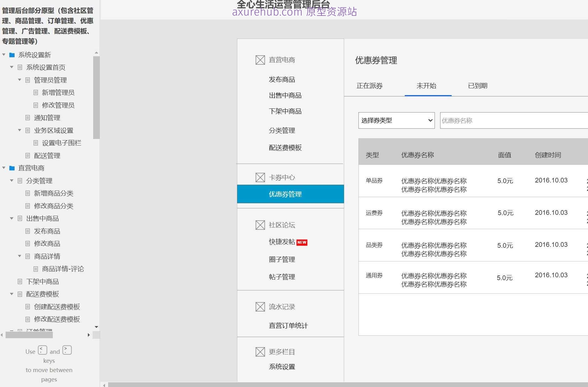Click the page tree scroll-up arrow

point(96,53)
